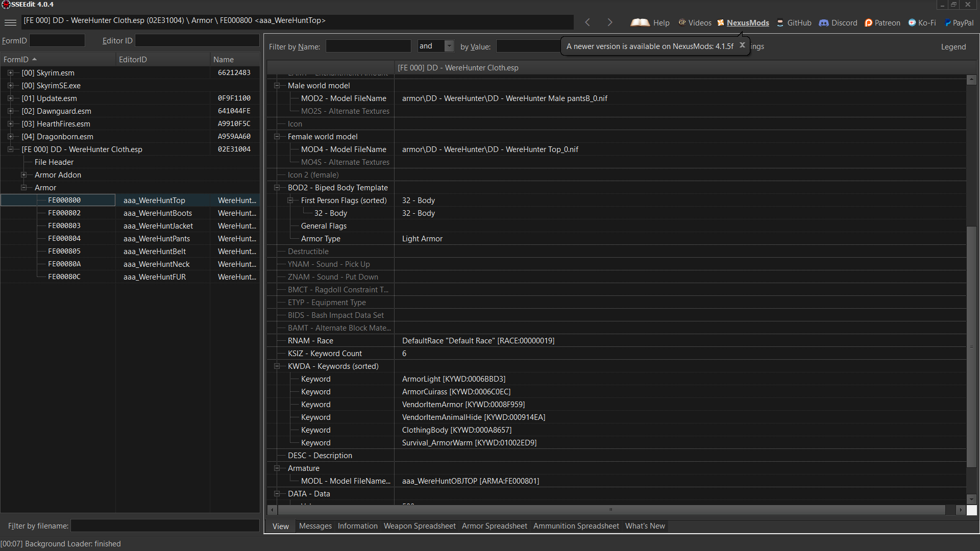Collapse the Armature section

pos(277,468)
